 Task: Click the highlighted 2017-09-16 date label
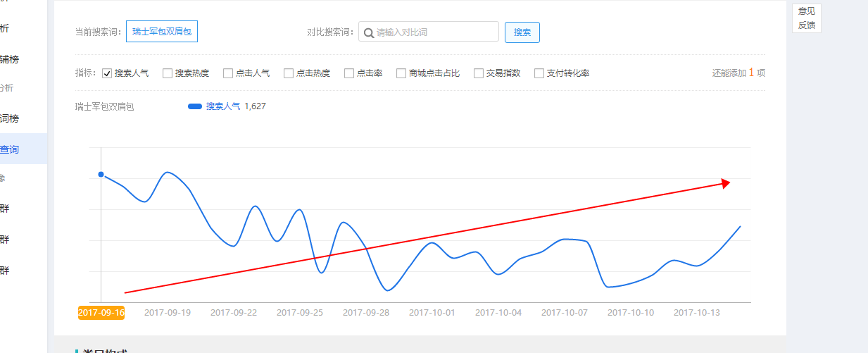(x=101, y=313)
